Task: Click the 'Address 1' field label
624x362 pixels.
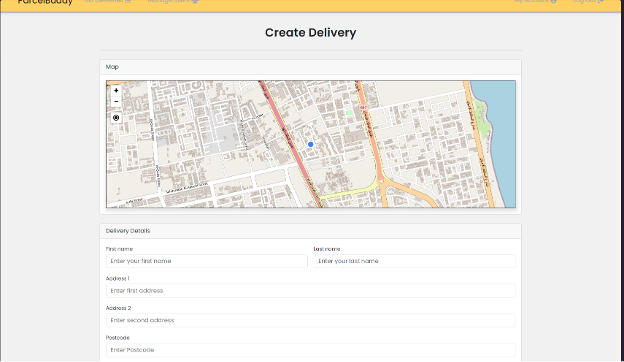Action: coord(117,278)
